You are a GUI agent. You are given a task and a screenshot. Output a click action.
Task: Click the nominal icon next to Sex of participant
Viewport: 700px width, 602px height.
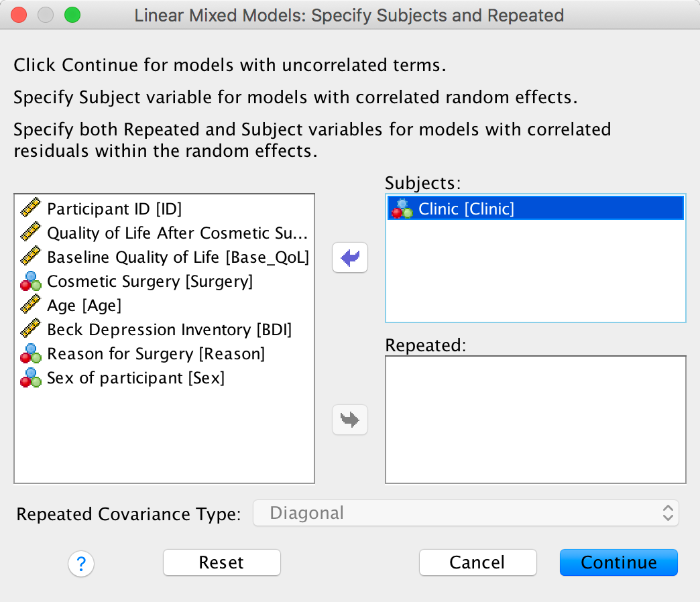[x=31, y=378]
